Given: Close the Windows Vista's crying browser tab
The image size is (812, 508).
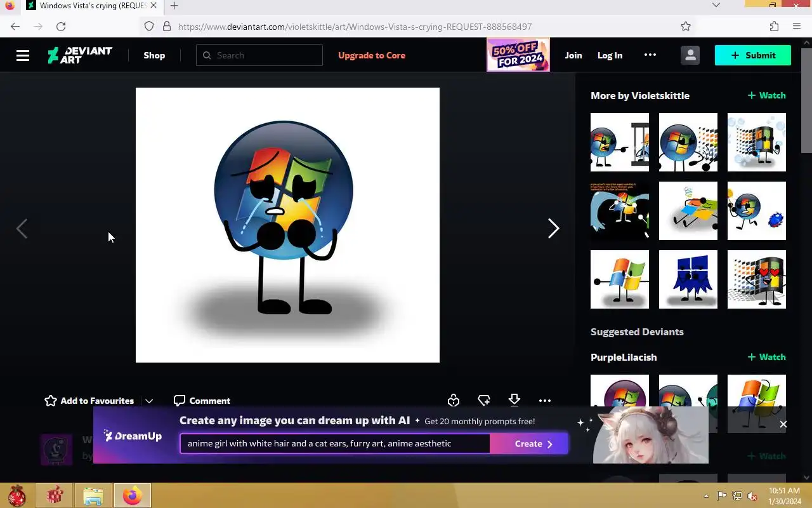Looking at the screenshot, I should (x=153, y=5).
